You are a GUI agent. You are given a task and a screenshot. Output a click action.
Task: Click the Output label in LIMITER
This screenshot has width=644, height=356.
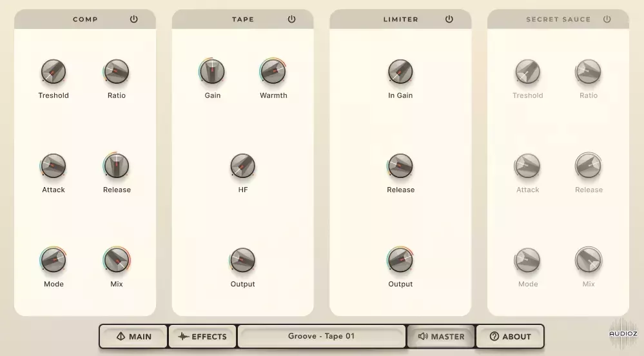coord(400,284)
